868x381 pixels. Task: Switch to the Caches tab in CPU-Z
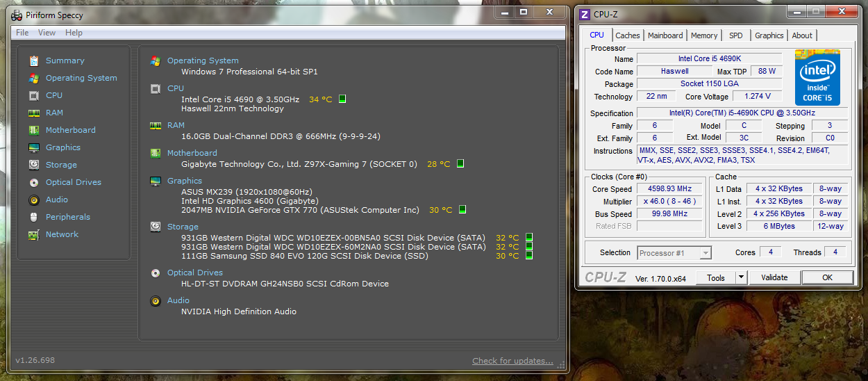[628, 35]
